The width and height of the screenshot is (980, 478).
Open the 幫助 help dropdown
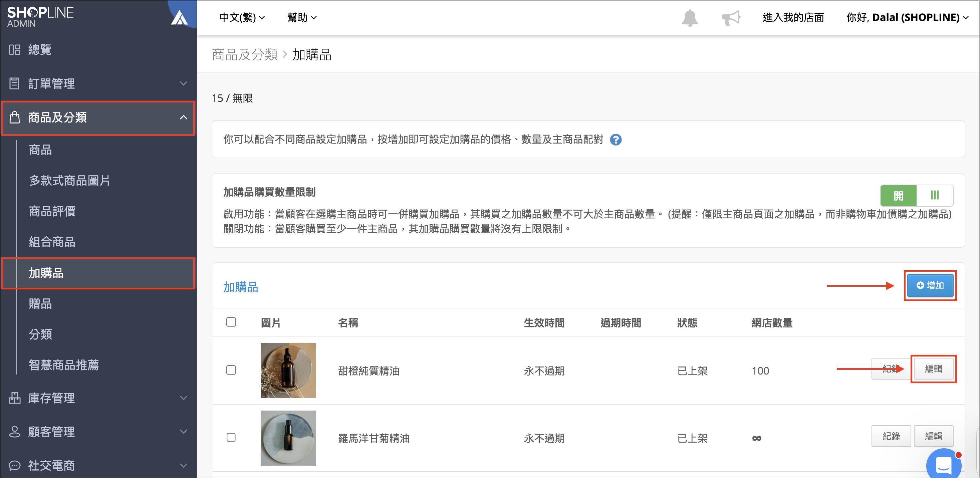point(302,17)
